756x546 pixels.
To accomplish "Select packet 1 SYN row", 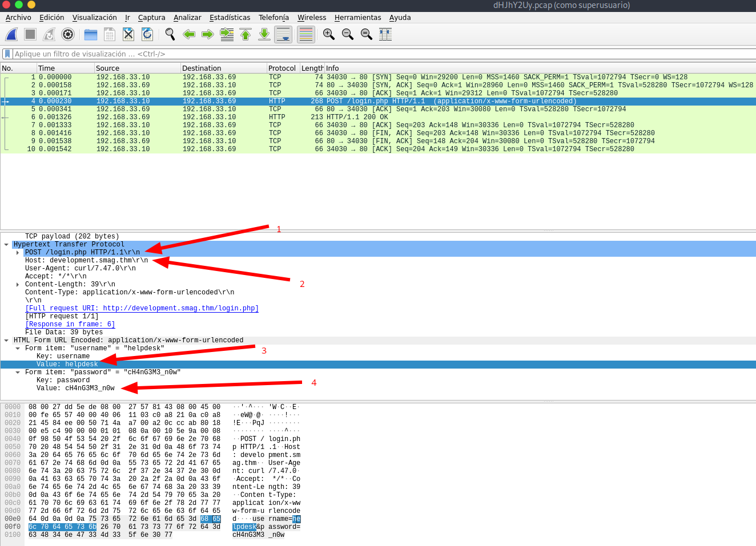I will click(x=378, y=77).
